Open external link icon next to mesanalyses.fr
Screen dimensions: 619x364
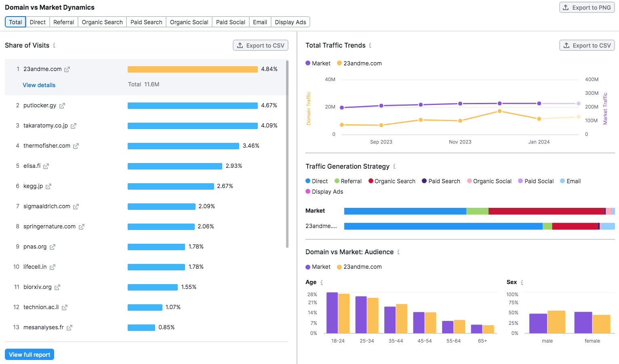click(x=69, y=328)
